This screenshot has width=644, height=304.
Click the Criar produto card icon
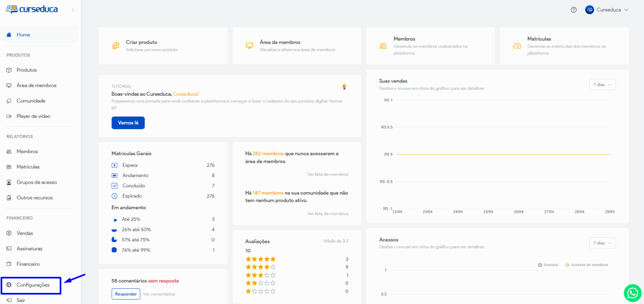pos(116,46)
